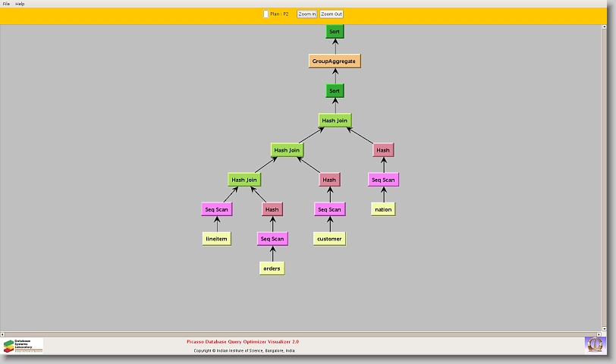
Task: Open the File menu
Action: click(x=6, y=4)
